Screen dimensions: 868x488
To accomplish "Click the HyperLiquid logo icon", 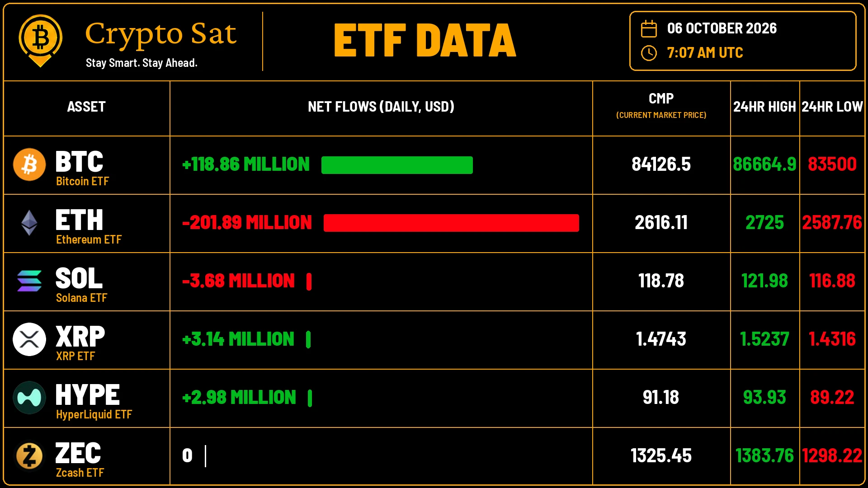I will point(29,398).
